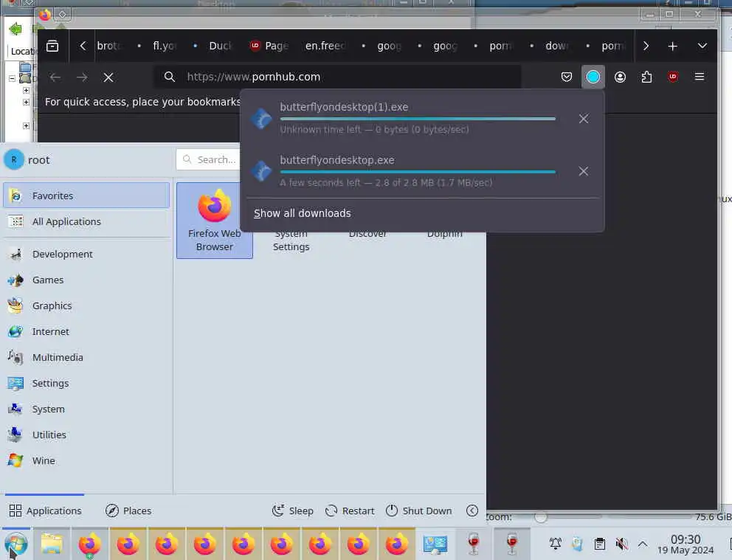The image size is (732, 560).
Task: Open Internet category
Action: (86, 332)
